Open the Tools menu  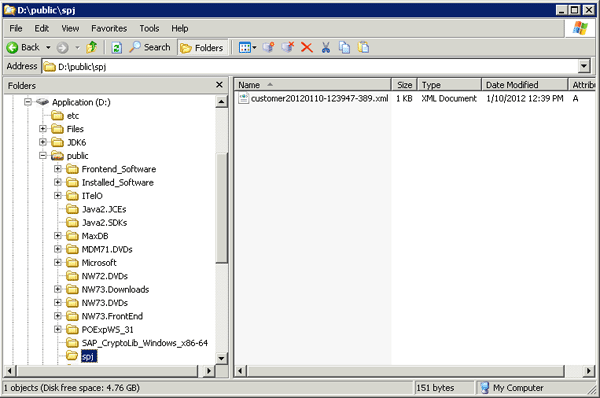point(149,28)
